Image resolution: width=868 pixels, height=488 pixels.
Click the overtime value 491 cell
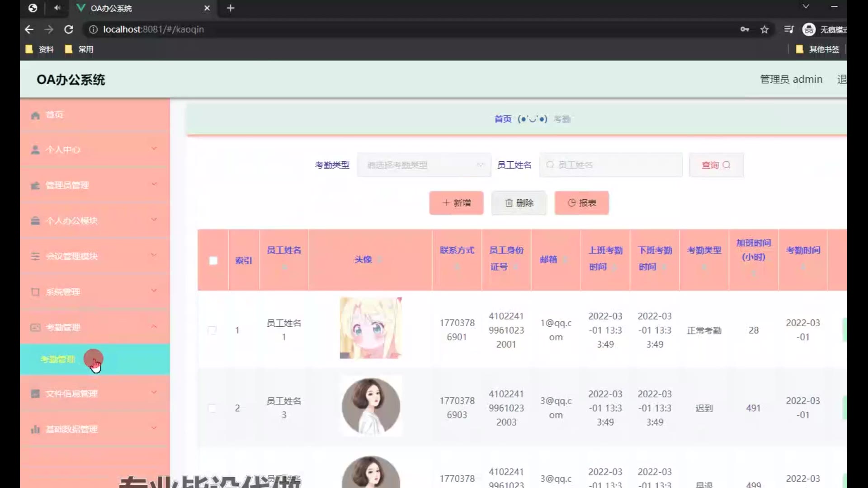[x=753, y=408]
